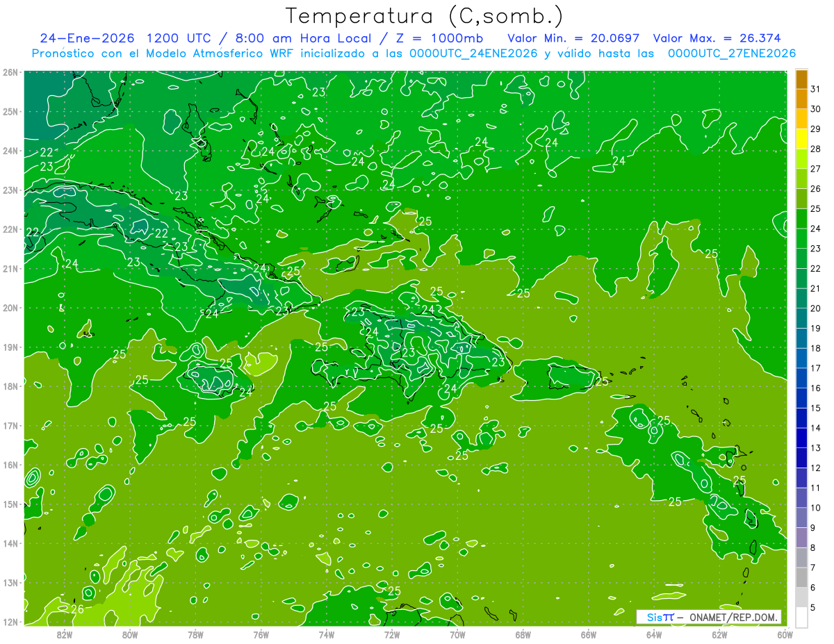Click the colorbar label 5
834x644 pixels.
814,606
